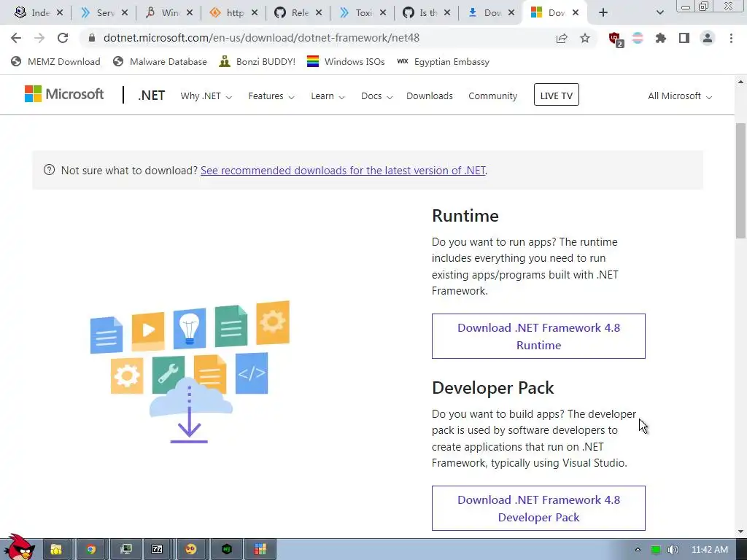
Task: Share this page with the share icon
Action: 562,38
